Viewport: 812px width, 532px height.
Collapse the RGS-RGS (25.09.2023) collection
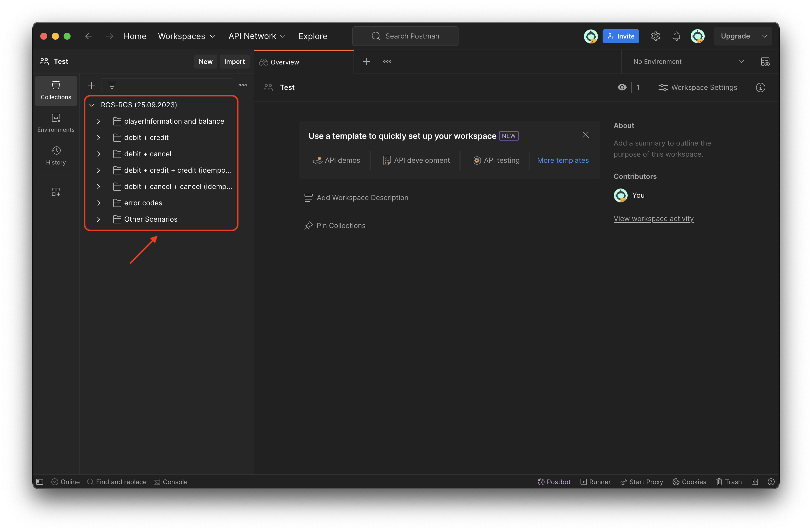(91, 105)
